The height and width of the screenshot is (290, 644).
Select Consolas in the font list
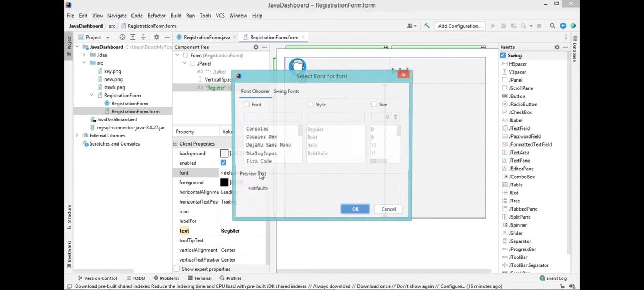tap(257, 129)
